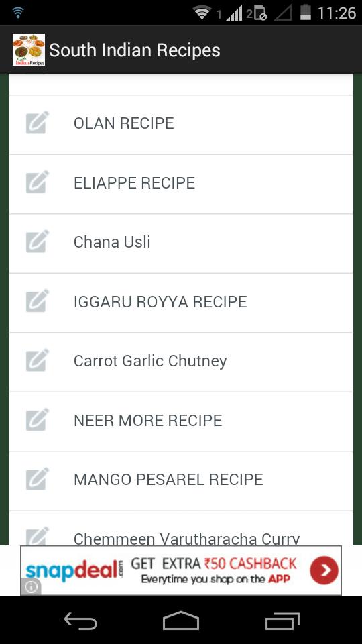Tap the ad info icon on banner
The image size is (362, 644).
point(32,587)
